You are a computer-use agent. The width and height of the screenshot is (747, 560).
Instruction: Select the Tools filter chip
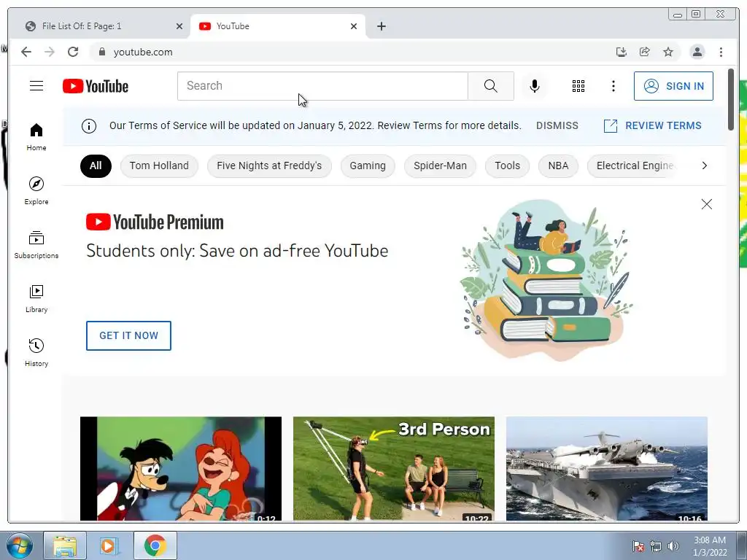click(x=508, y=166)
